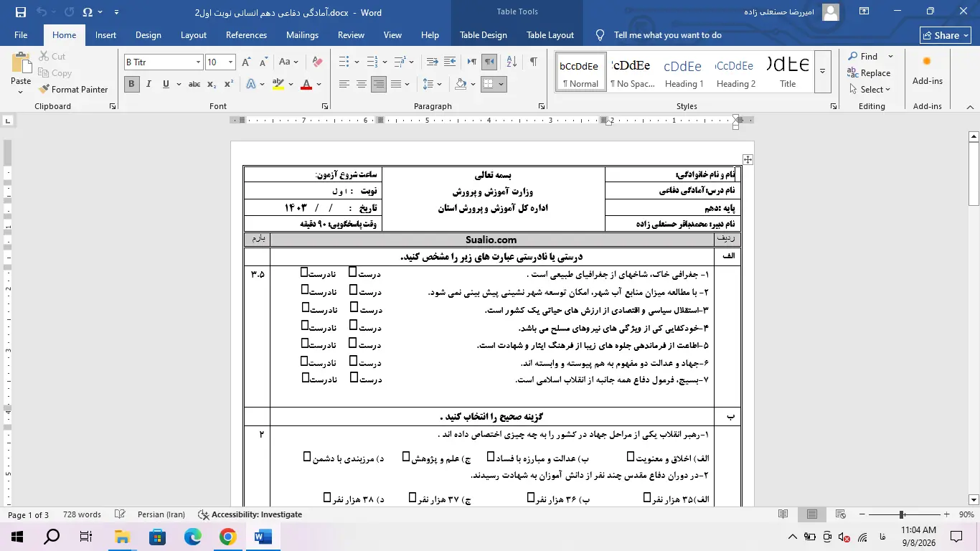The height and width of the screenshot is (551, 980).
Task: Open Add-ins from the ribbon
Action: point(927,70)
